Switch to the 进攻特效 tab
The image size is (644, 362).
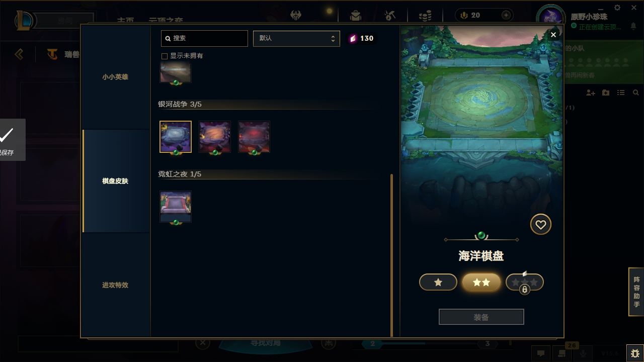pyautogui.click(x=115, y=285)
